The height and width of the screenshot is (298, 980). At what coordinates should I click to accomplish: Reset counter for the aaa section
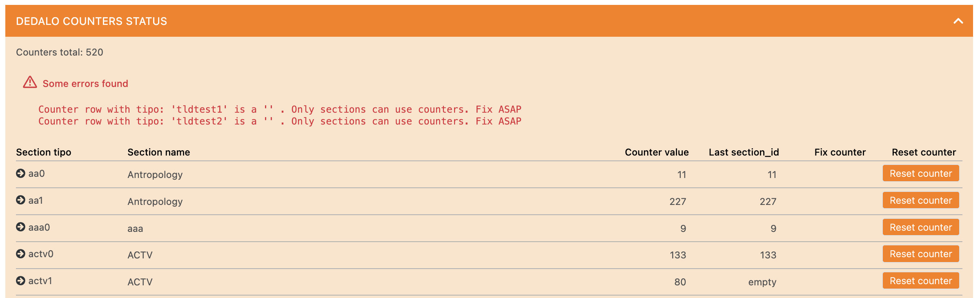(x=920, y=227)
